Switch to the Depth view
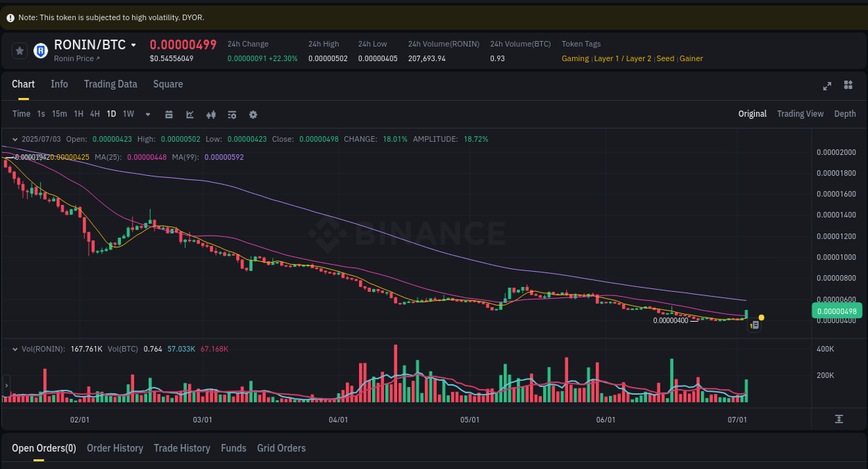 click(845, 113)
